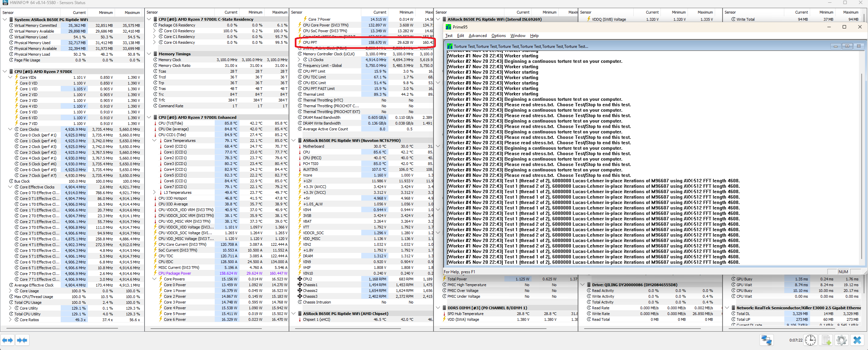Click the shrink-columns arrows button in HWiNFO toolbar

coord(22,340)
